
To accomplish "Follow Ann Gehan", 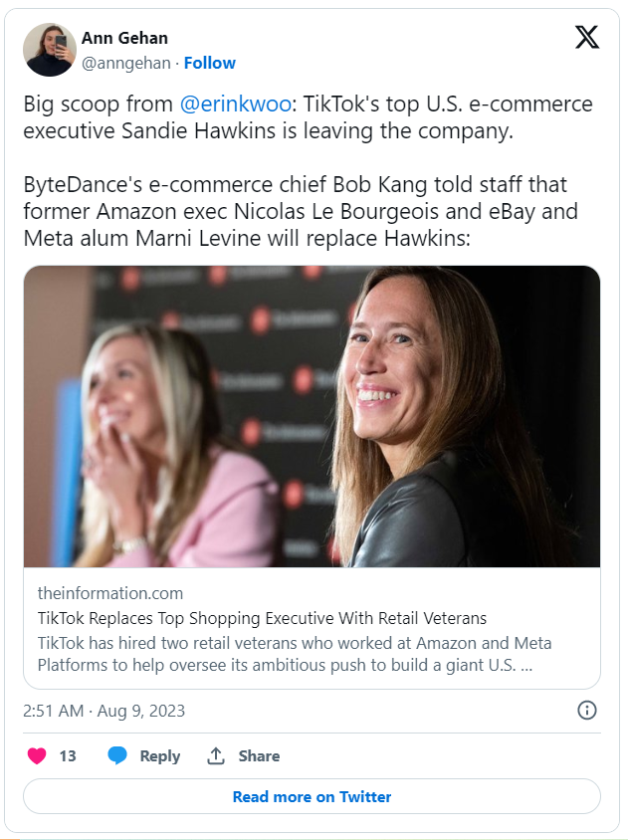I will tap(209, 63).
